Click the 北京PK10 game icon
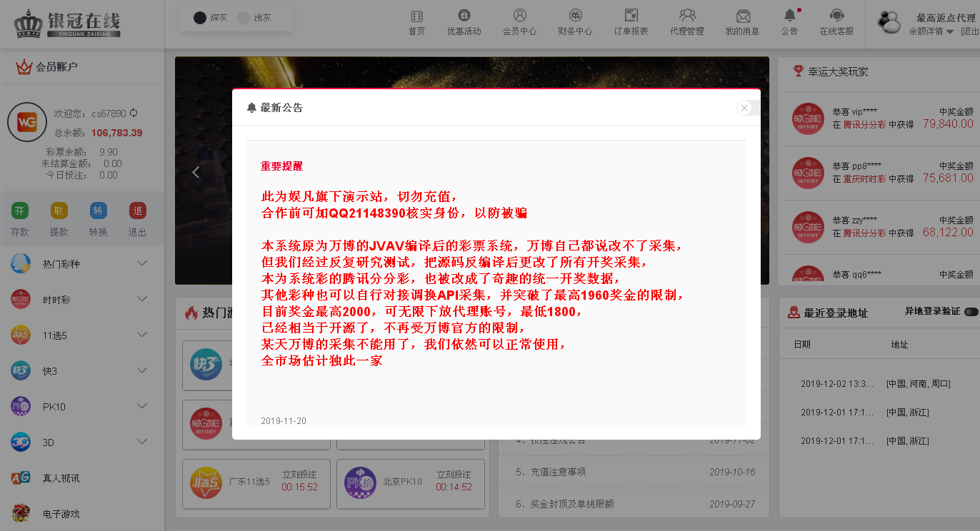This screenshot has height=531, width=980. point(360,484)
